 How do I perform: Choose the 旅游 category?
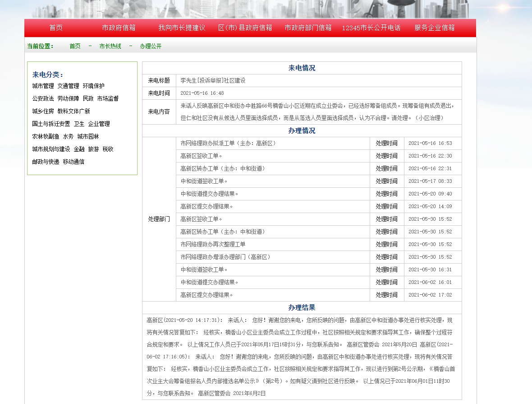[93, 149]
